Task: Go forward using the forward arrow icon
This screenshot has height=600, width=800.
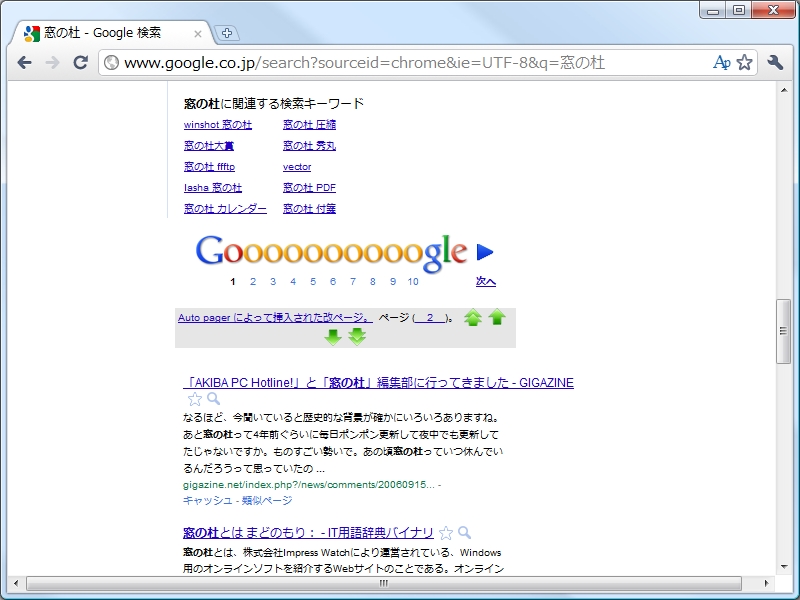Action: [x=52, y=62]
